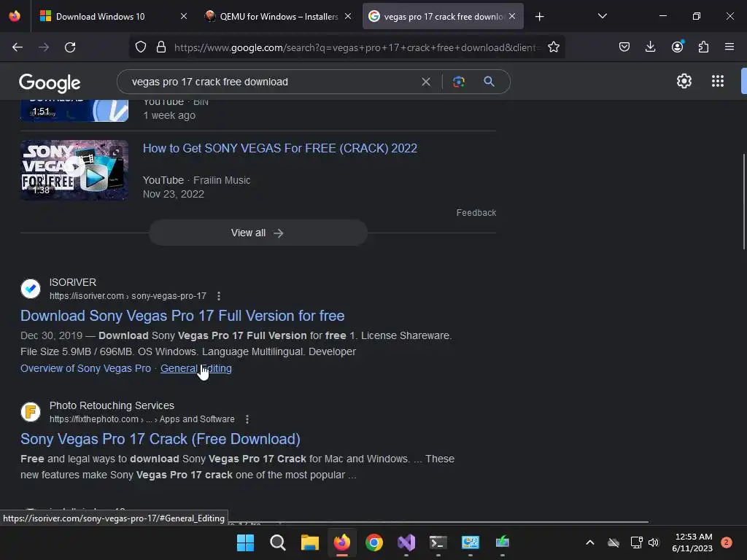Open How to Get SONY VEGAS For FREE link
The image size is (747, 560).
[x=280, y=148]
